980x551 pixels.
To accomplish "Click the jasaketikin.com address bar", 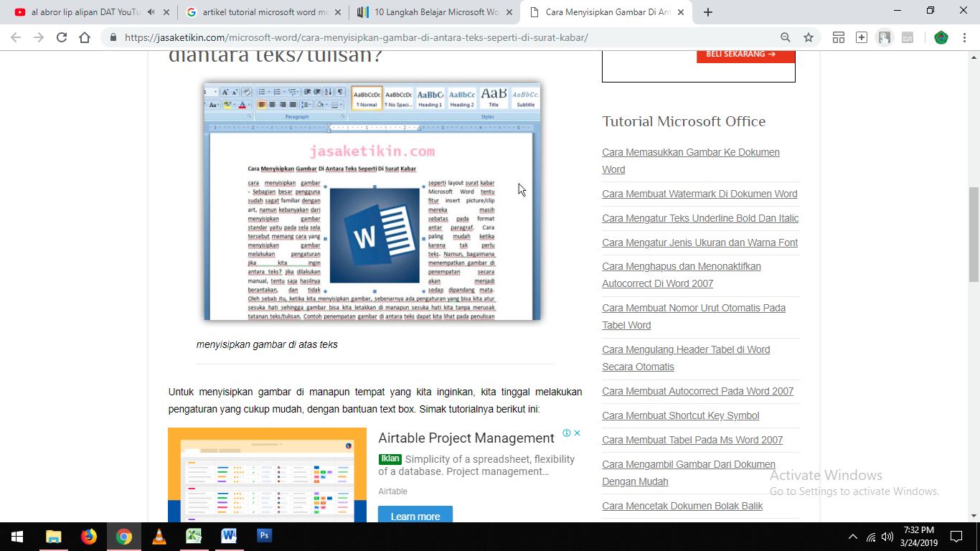I will click(x=445, y=37).
